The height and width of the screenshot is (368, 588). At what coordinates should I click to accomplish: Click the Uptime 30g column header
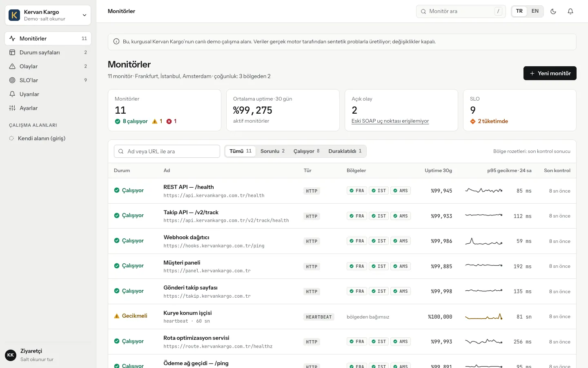[x=438, y=171]
